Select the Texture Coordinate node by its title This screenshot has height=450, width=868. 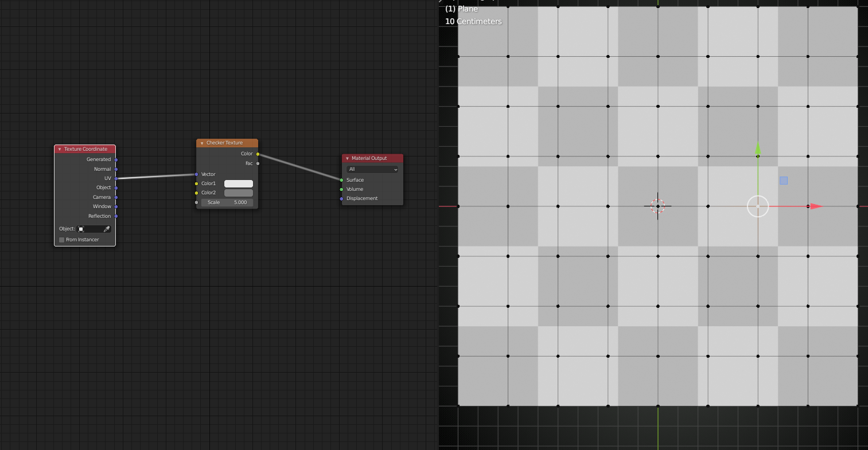(85, 149)
